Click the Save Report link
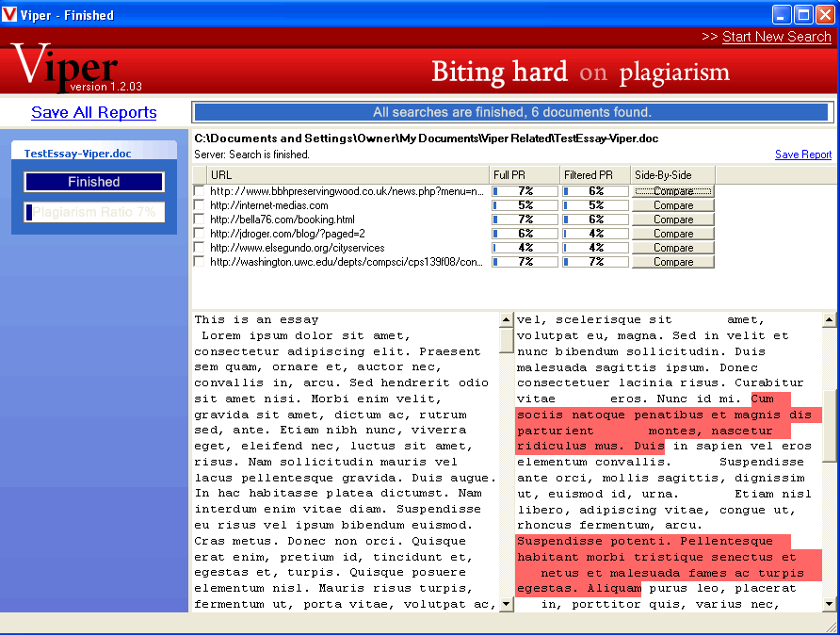This screenshot has width=840, height=635. coord(803,155)
